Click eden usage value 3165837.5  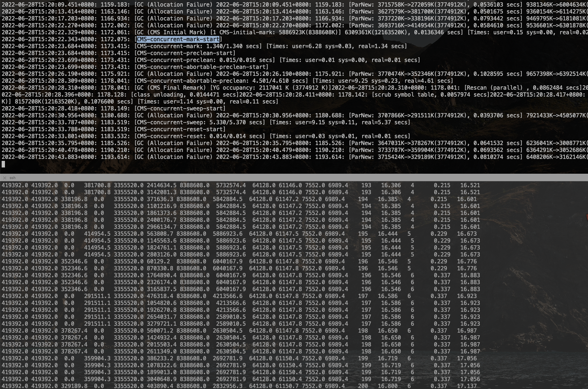162,289
